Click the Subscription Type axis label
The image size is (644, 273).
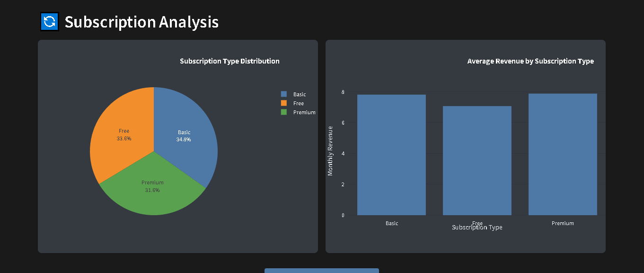[477, 227]
